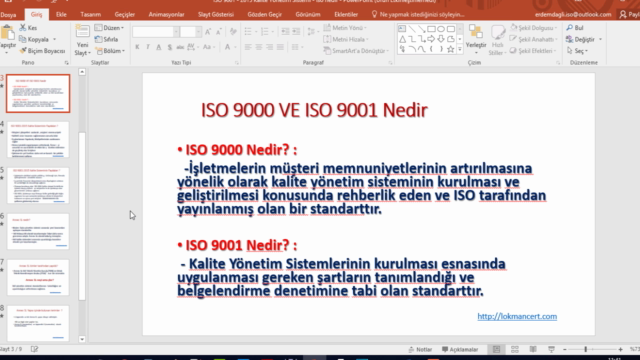Screen dimensions: 640x360
Task: Switch to reading view icon
Action: 533,349
